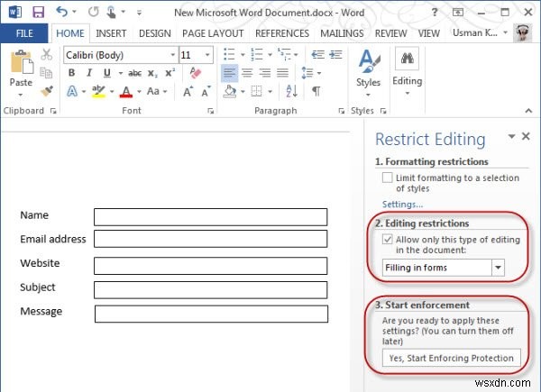Viewport: 541px width, 392px height.
Task: Center align text
Action: coord(247,73)
